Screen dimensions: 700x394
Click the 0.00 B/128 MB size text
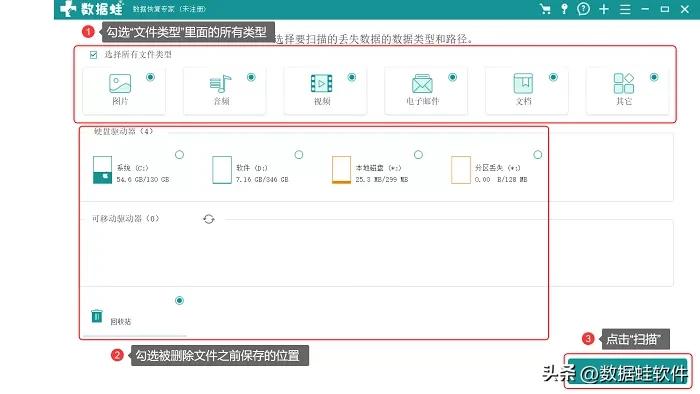pyautogui.click(x=501, y=179)
